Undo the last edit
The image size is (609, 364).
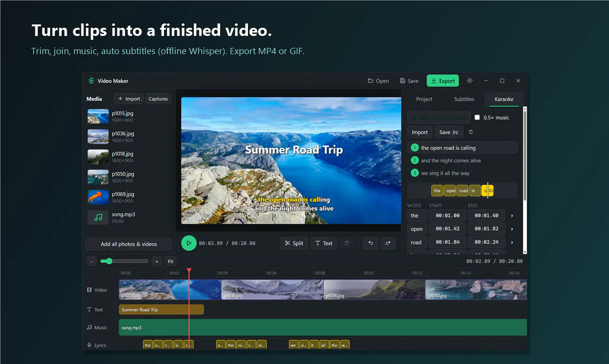[x=371, y=243]
